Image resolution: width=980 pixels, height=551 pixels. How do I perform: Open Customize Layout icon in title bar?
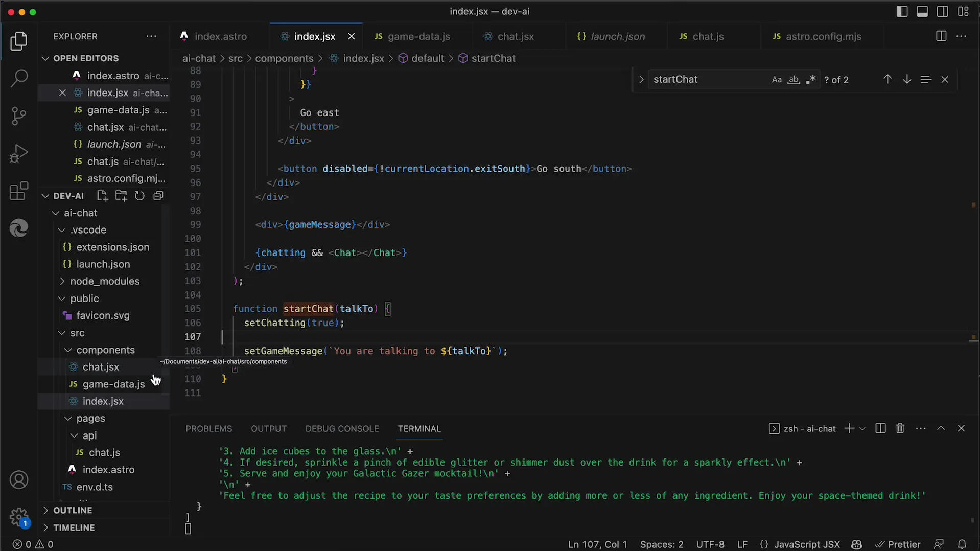click(963, 11)
